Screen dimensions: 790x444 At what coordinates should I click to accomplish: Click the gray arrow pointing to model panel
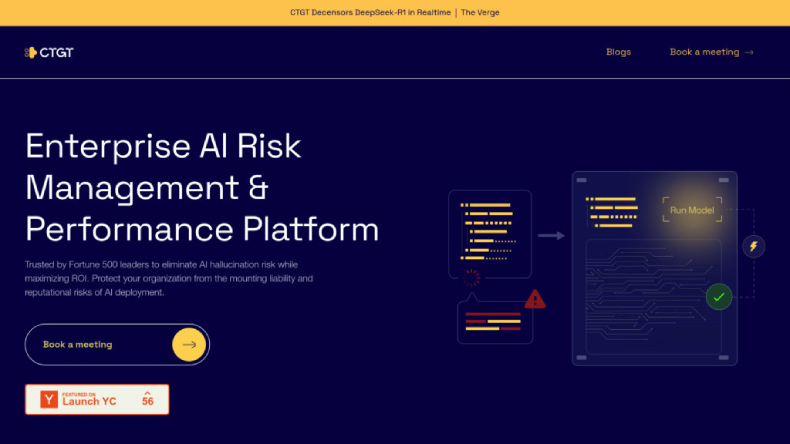pyautogui.click(x=551, y=236)
